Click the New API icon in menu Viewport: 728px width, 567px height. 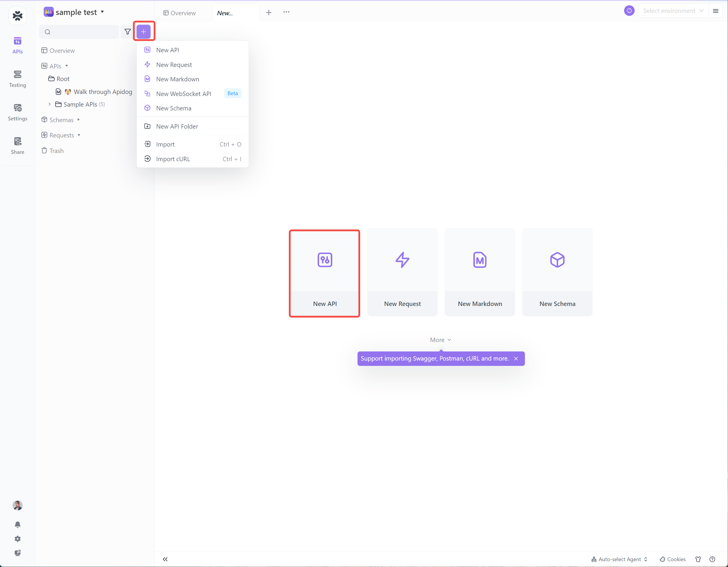click(x=148, y=50)
